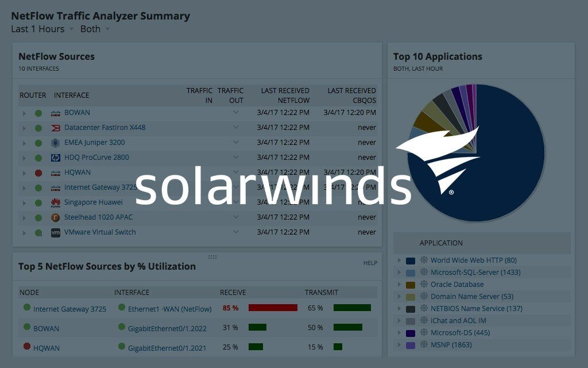Click the Cisco icon beside BOWAN

tap(56, 113)
